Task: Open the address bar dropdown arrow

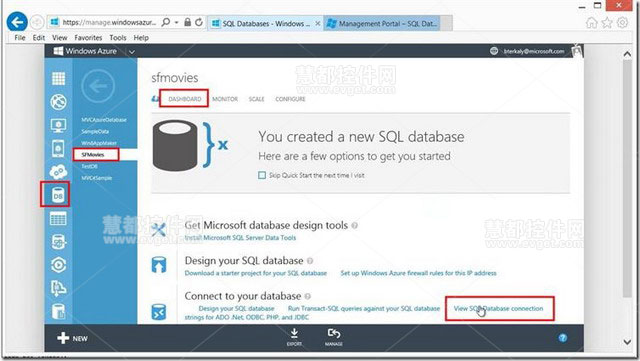Action: click(177, 22)
